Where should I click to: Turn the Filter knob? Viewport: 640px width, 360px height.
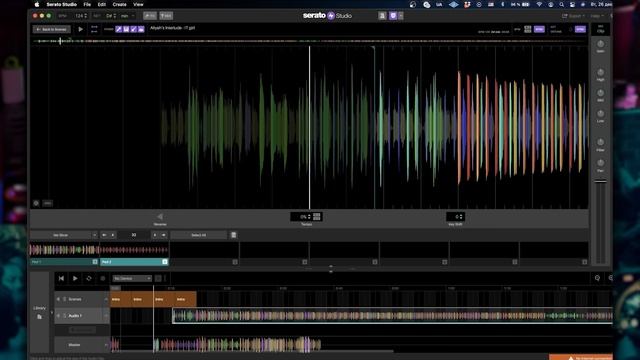click(x=600, y=142)
